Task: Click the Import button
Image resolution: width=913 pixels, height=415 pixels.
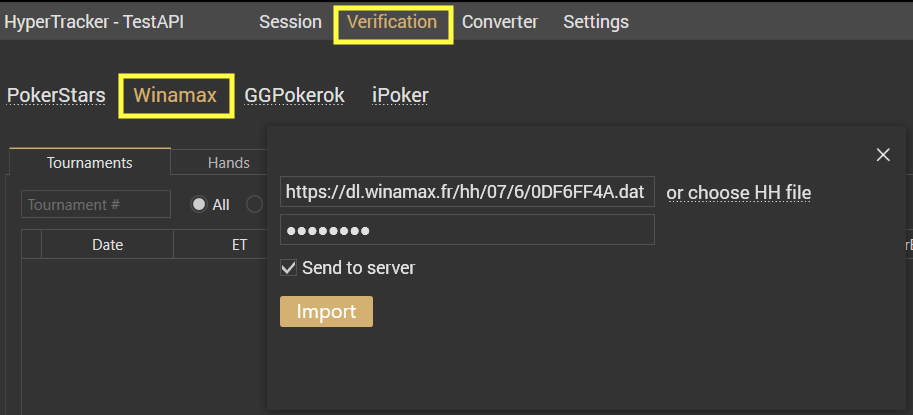Action: 326,311
